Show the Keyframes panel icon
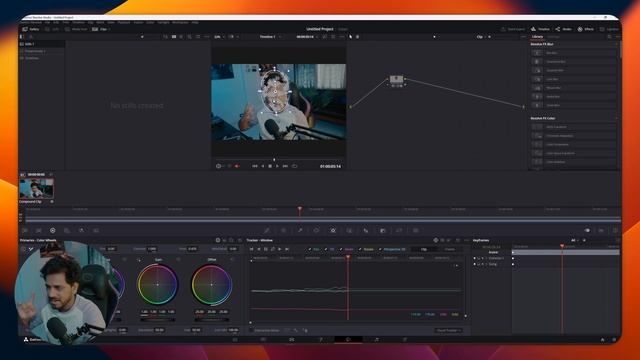 (x=587, y=231)
